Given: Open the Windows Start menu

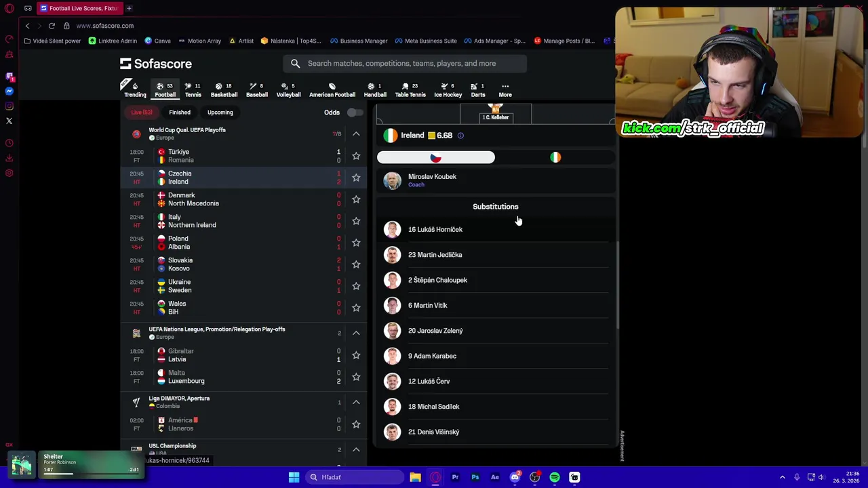Looking at the screenshot, I should pos(294,477).
